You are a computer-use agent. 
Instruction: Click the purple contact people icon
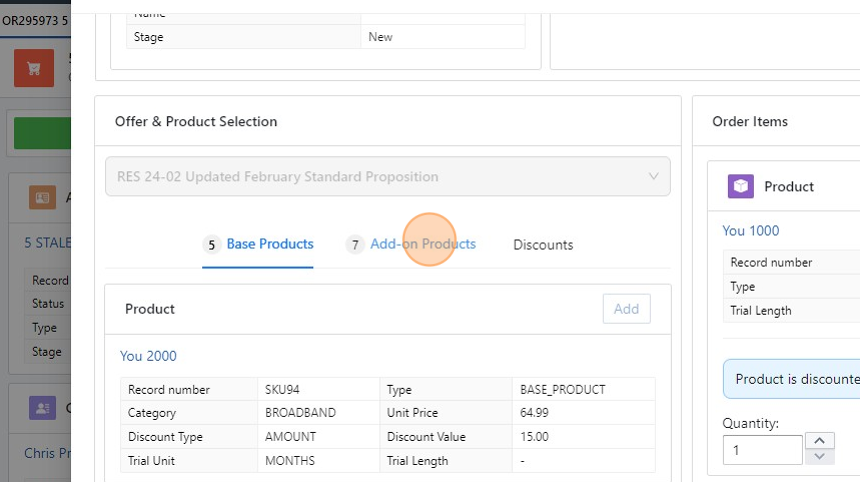42,408
